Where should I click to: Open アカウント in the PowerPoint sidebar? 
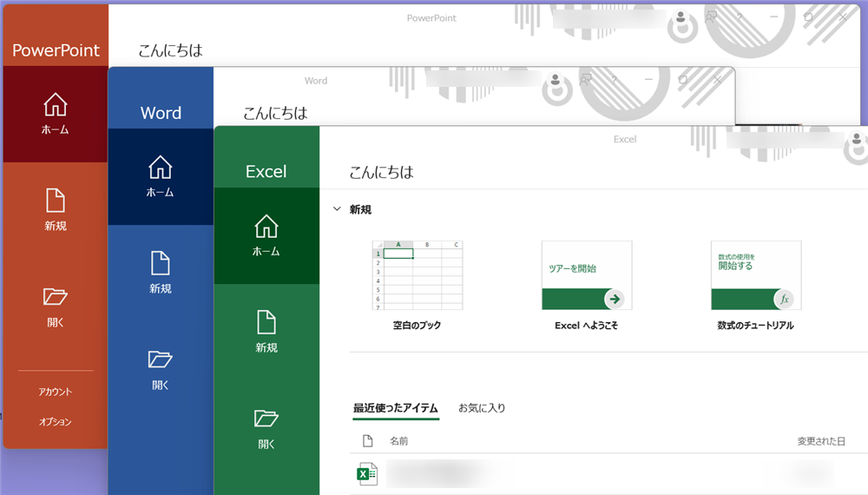coord(56,392)
